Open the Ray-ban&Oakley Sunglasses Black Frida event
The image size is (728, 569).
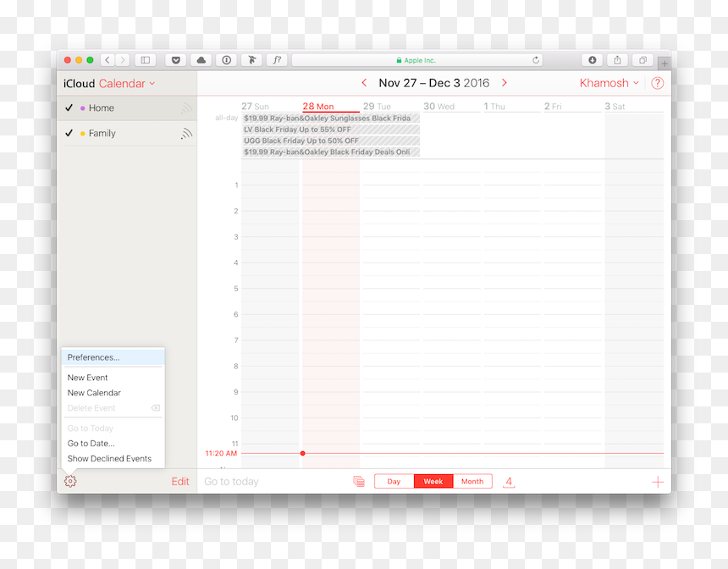[x=331, y=119]
